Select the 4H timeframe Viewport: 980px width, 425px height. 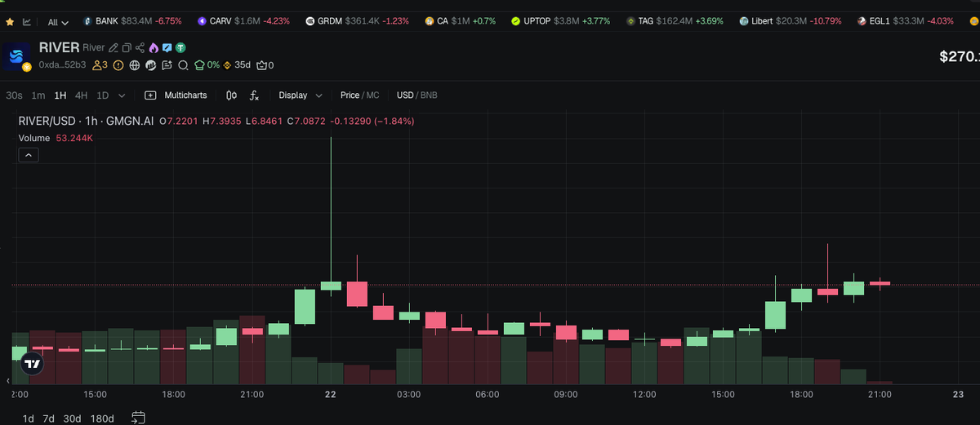82,95
